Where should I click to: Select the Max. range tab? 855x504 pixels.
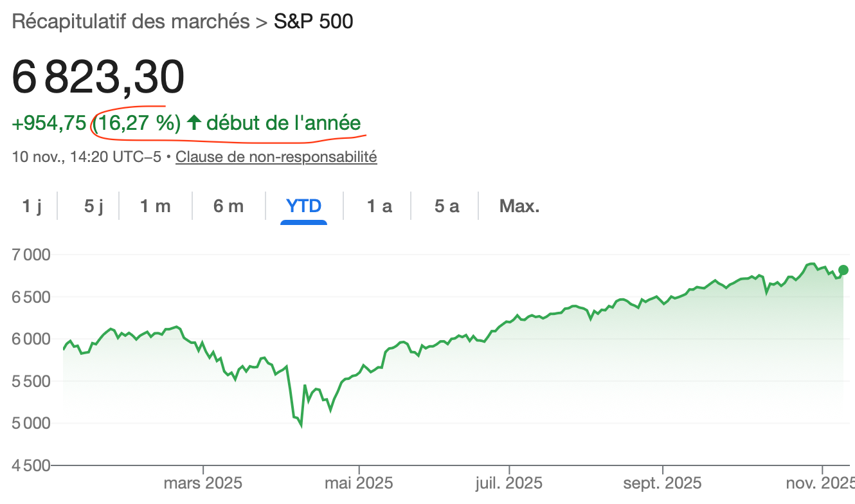(519, 206)
